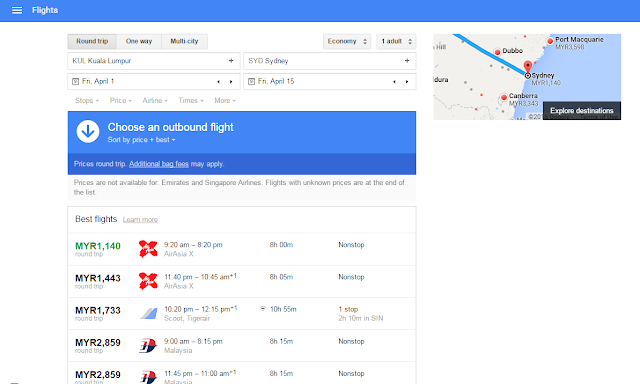The height and width of the screenshot is (384, 640).
Task: Advance the return date after April 15
Action: click(x=407, y=82)
